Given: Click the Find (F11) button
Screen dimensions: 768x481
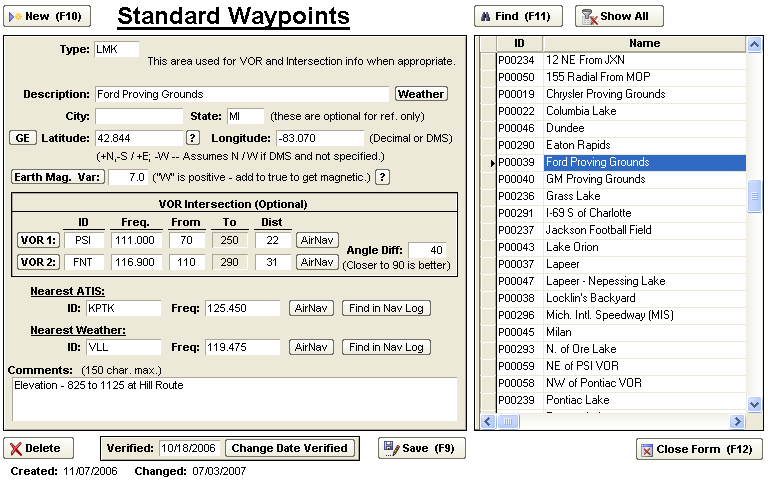Looking at the screenshot, I should click(x=518, y=16).
